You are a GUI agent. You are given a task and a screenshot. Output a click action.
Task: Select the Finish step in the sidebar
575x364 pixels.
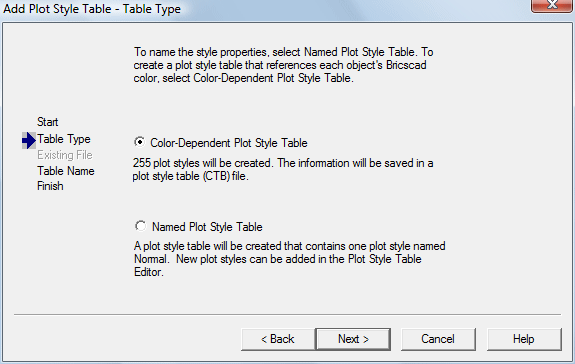point(50,186)
